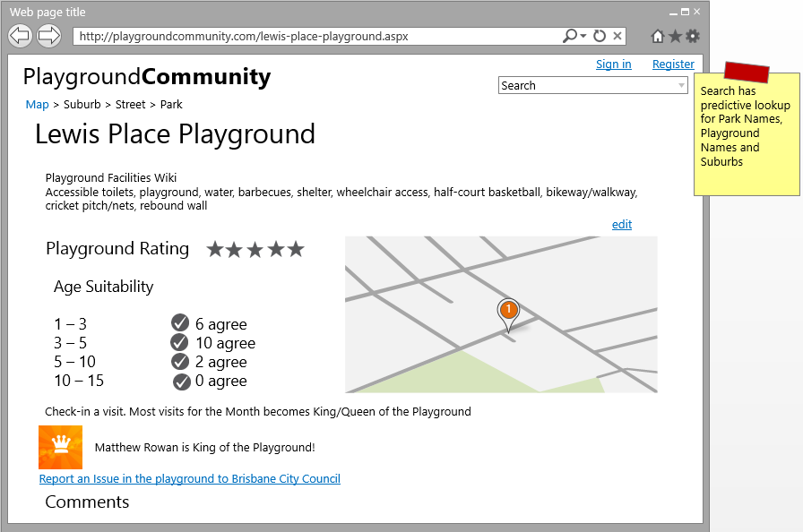Click the Map breadcrumb link
The image size is (803, 532).
[x=37, y=105]
